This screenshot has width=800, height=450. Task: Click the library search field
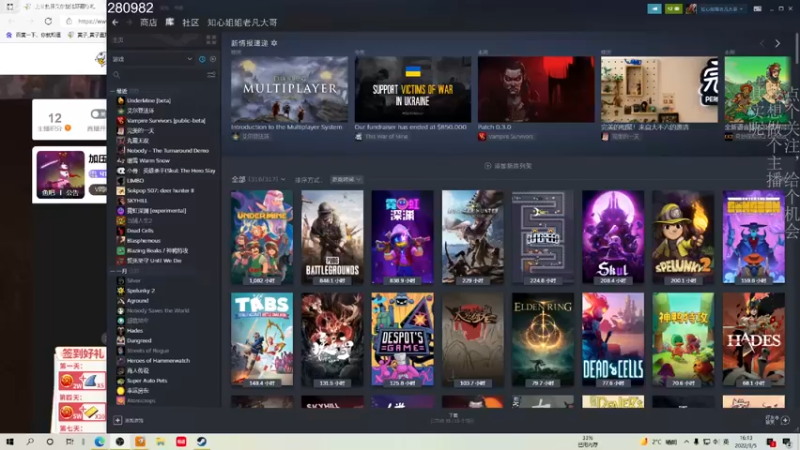[x=158, y=75]
